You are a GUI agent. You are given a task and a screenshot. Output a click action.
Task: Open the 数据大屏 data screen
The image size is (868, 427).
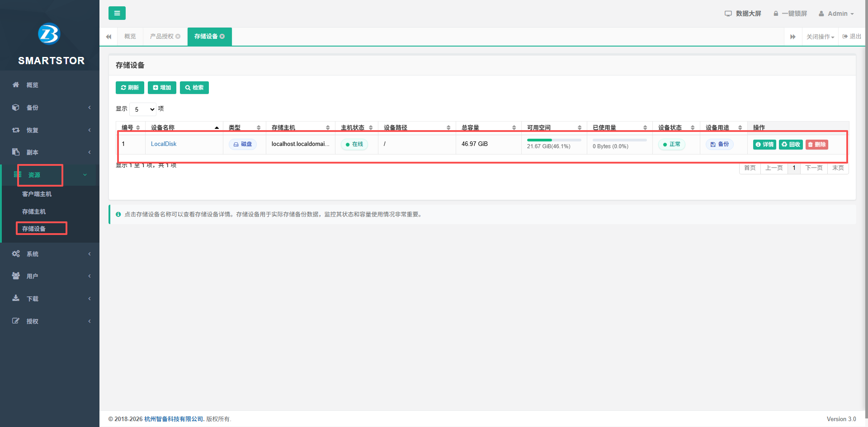pos(743,14)
